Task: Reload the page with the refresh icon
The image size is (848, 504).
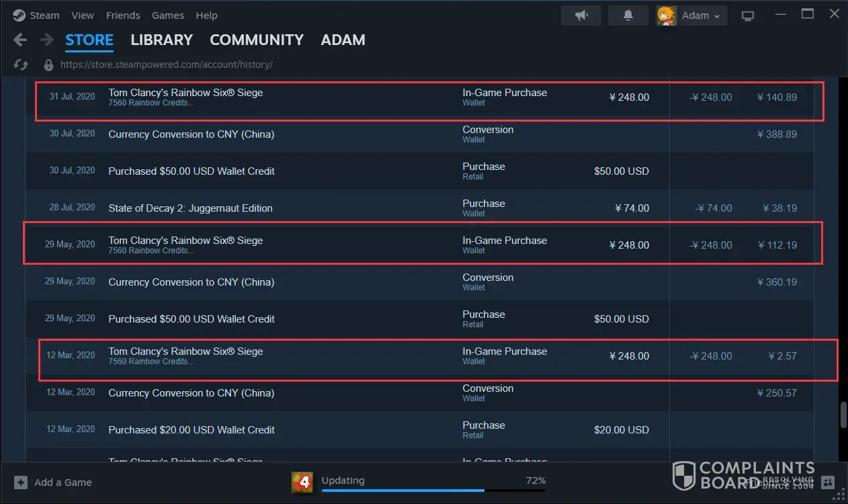Action: 21,65
